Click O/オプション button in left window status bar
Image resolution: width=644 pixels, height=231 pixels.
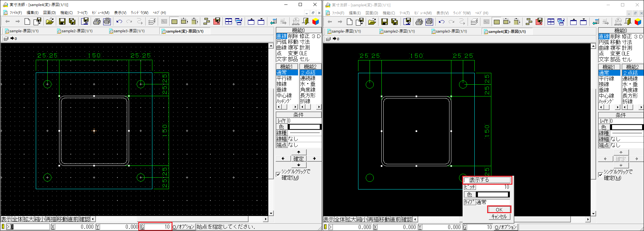pyautogui.click(x=183, y=227)
